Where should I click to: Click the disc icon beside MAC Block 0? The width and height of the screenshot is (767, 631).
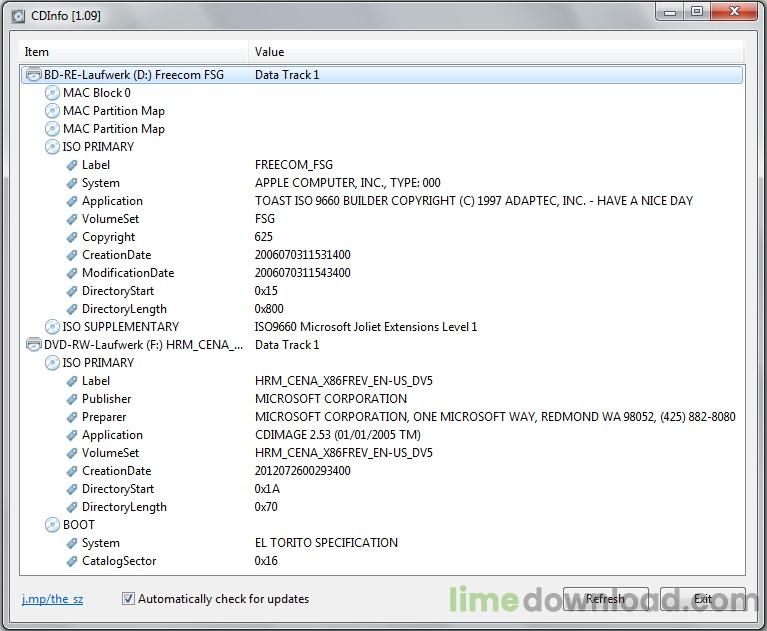pyautogui.click(x=52, y=93)
